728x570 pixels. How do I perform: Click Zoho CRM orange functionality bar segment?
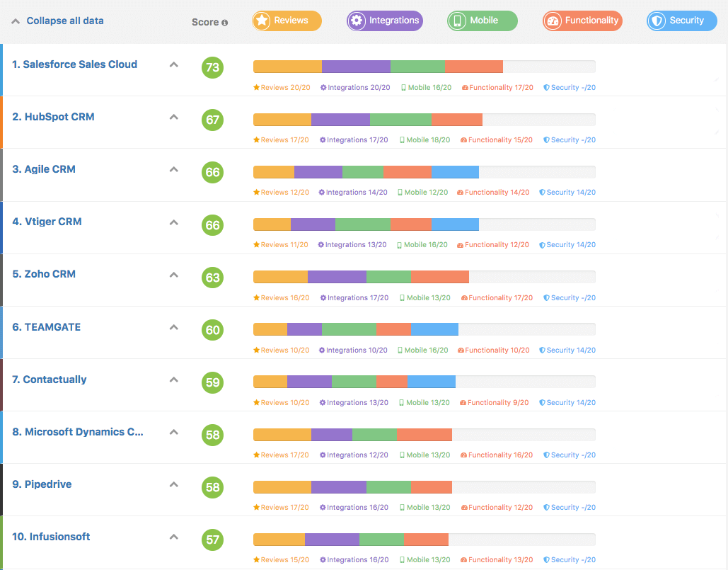point(439,277)
